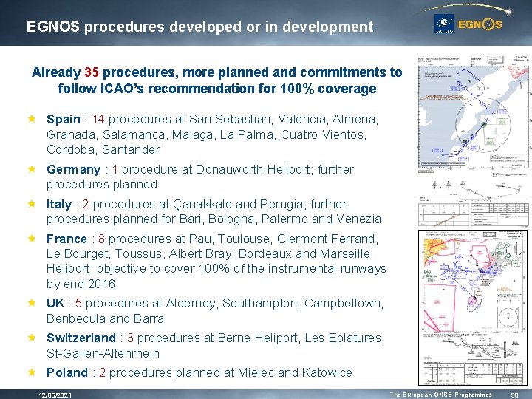
Task: Click the line 'procedures planned for Bari, Bologna, Palermo and Venezia'
Action: (x=214, y=219)
